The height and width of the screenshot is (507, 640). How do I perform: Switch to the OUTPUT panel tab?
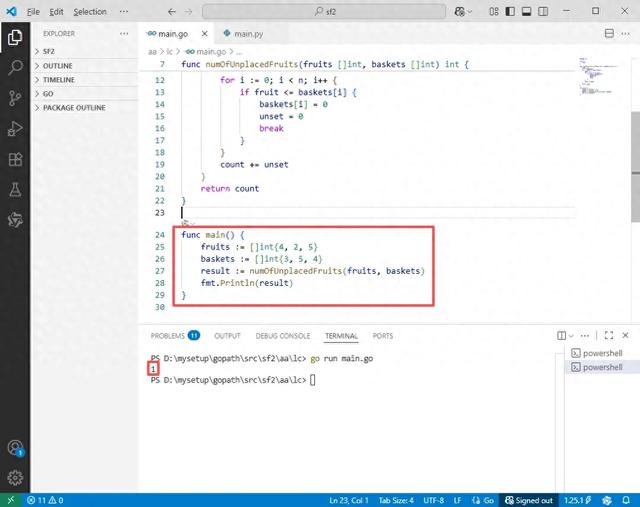click(227, 336)
